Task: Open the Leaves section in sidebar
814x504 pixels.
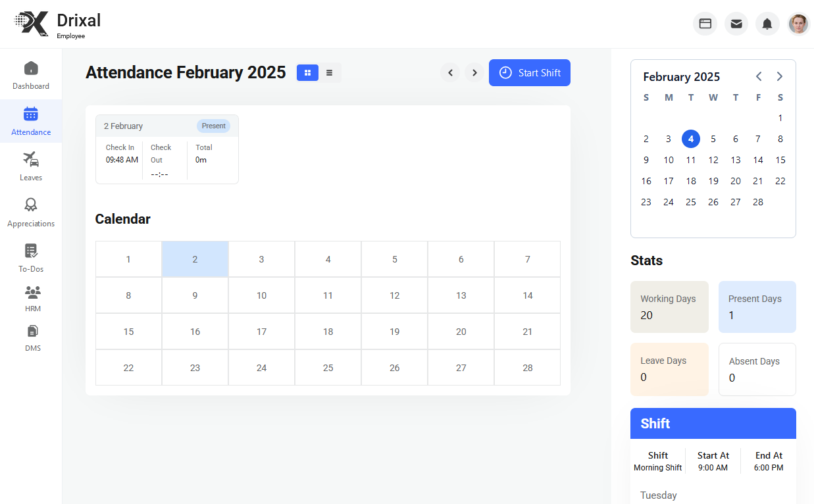Action: 31,159
